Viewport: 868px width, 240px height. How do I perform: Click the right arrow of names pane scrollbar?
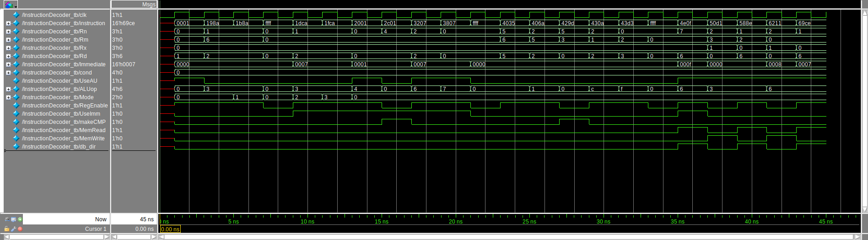click(107, 237)
